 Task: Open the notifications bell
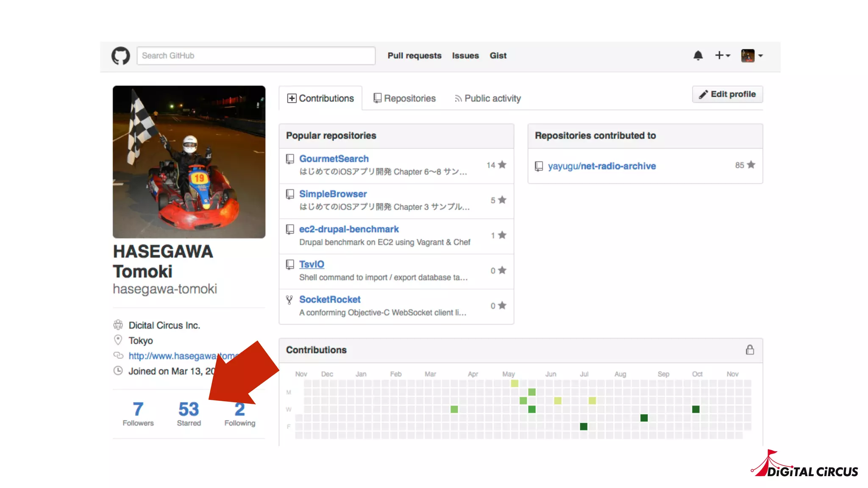click(698, 55)
